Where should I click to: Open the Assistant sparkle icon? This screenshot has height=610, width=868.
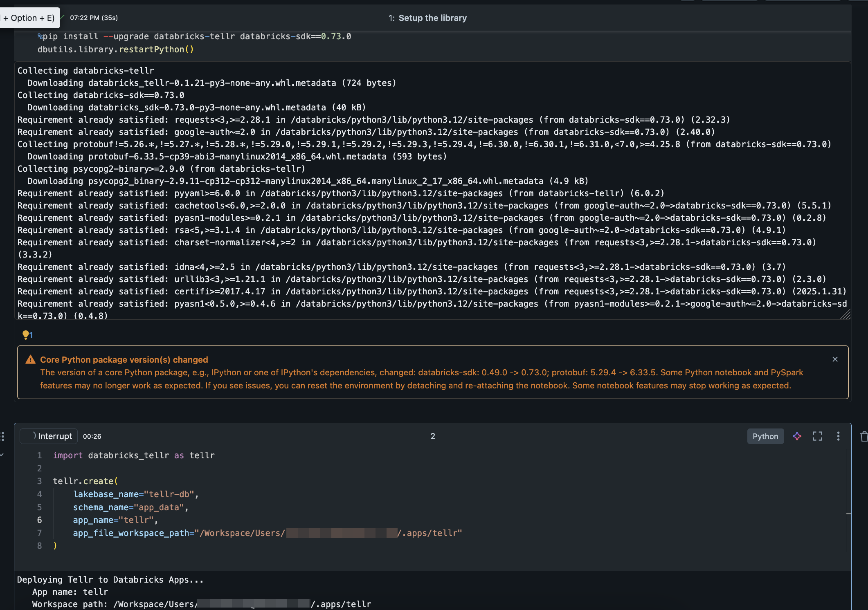(x=797, y=436)
